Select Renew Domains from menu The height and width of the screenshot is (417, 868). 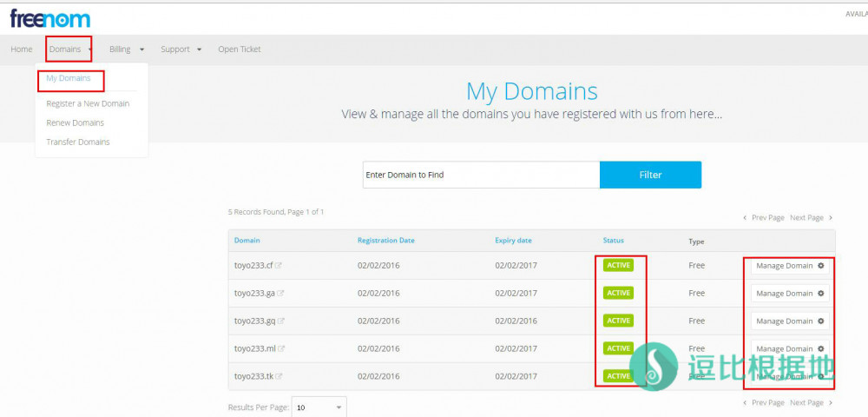(x=76, y=123)
